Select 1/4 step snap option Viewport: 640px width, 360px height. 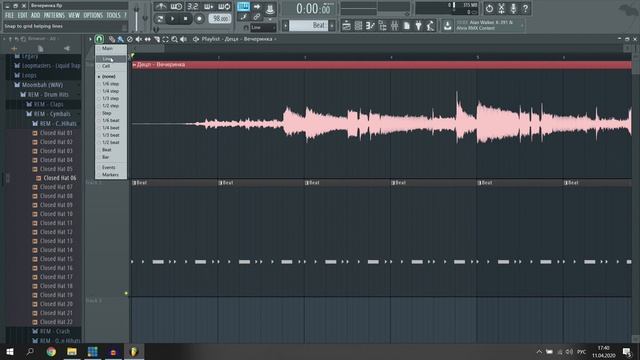110,91
